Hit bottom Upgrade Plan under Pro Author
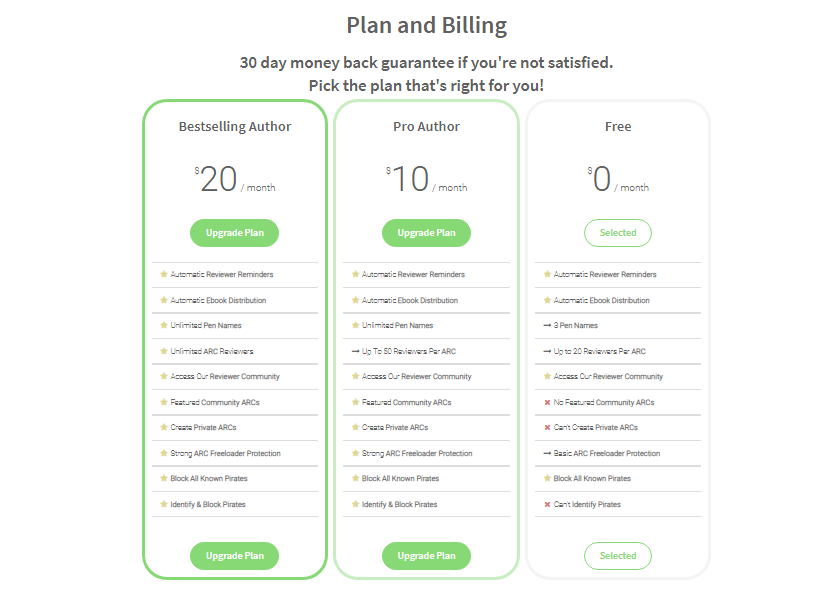 [x=426, y=556]
